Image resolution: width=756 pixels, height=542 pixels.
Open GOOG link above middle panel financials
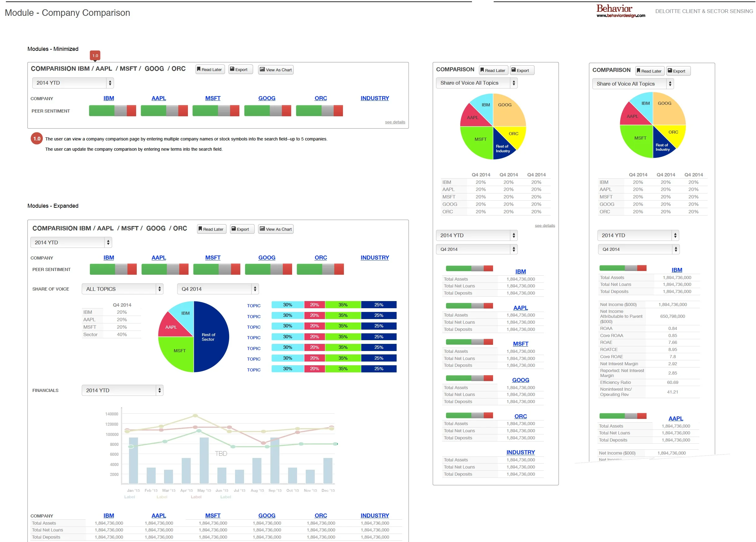point(521,380)
